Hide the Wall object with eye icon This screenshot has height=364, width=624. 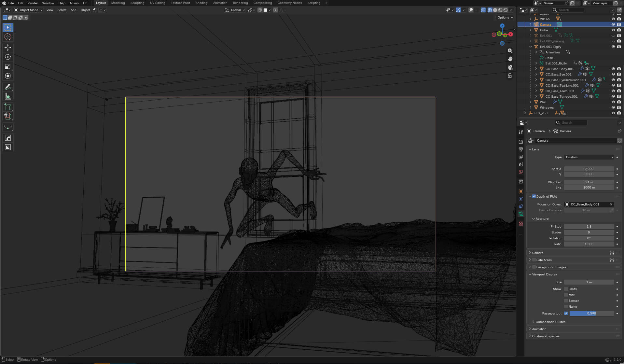(x=613, y=102)
